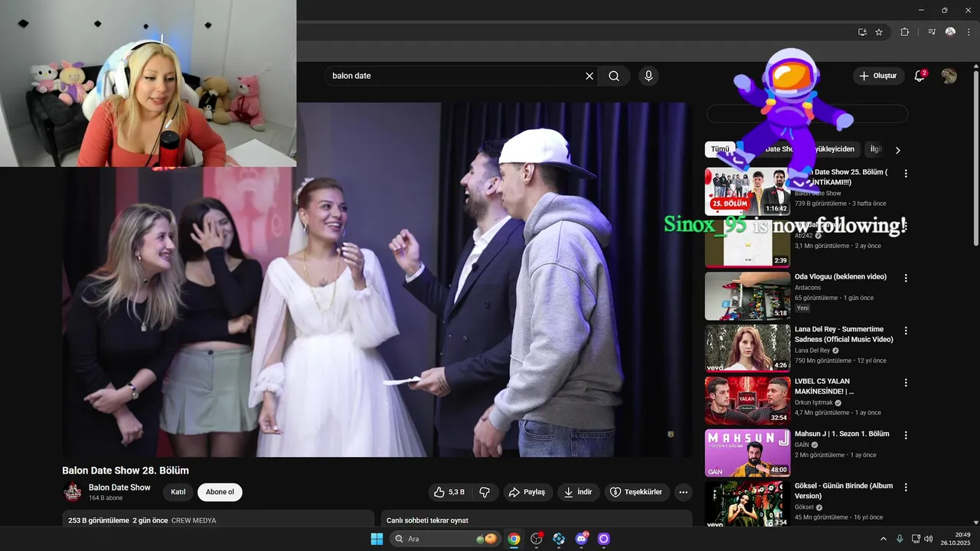980x551 pixels.
Task: Open the LVBEL C5 Yalan Makinesinde thumbnail
Action: coord(747,400)
